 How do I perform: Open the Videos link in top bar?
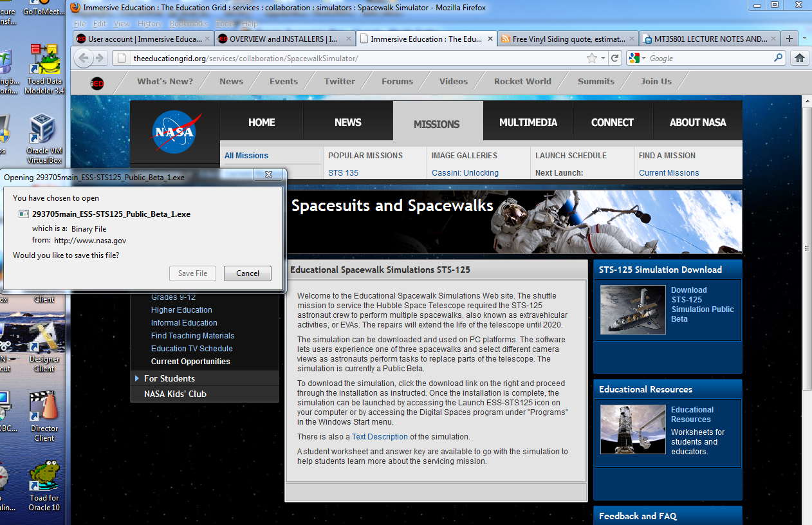454,81
